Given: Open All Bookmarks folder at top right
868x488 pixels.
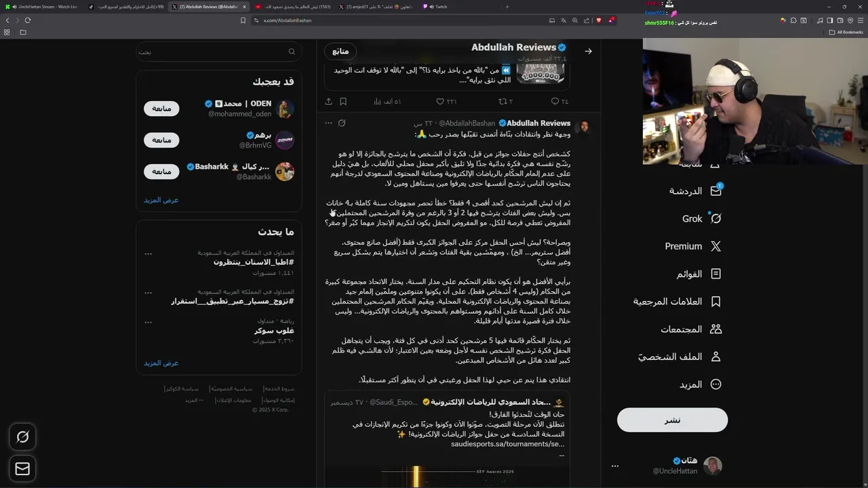Looking at the screenshot, I should (x=846, y=32).
